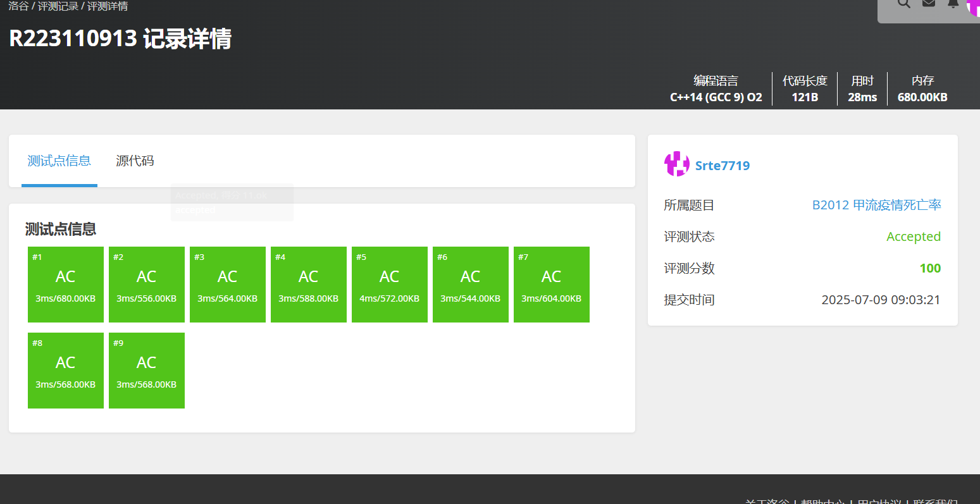The height and width of the screenshot is (504, 980).
Task: Click the 评测状态 label
Action: pyautogui.click(x=689, y=237)
